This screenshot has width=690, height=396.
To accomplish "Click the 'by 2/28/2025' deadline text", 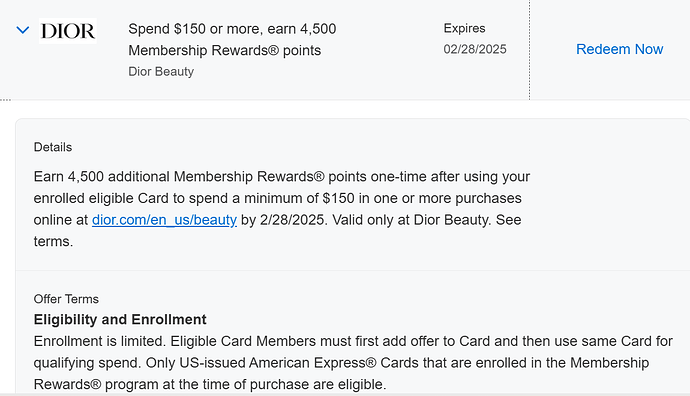I will [x=284, y=220].
